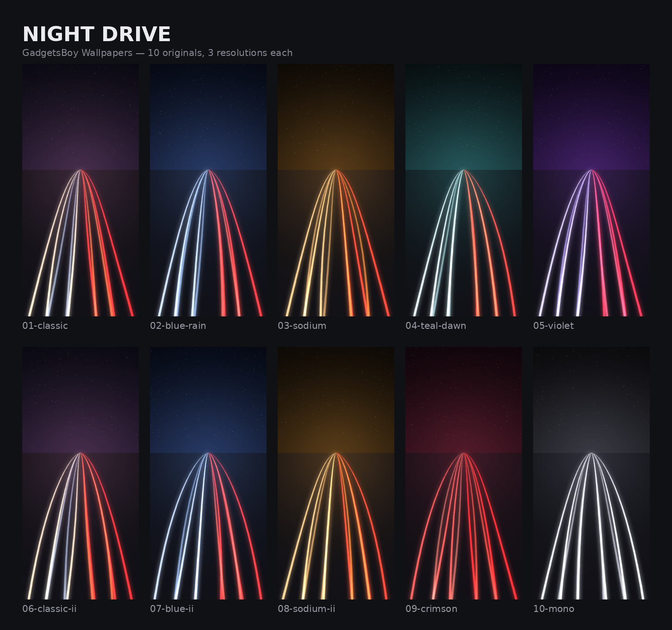Click the 06-classic-ii caption label
This screenshot has width=672, height=630.
click(50, 609)
